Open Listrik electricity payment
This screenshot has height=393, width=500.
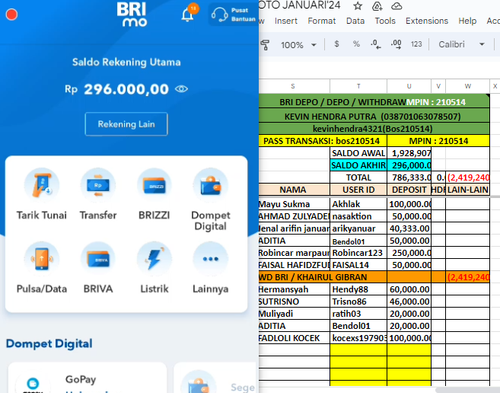[x=154, y=268]
